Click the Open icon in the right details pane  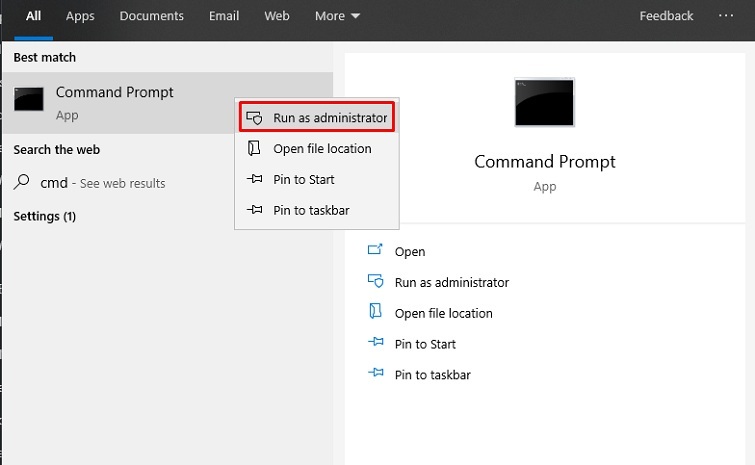(x=376, y=252)
